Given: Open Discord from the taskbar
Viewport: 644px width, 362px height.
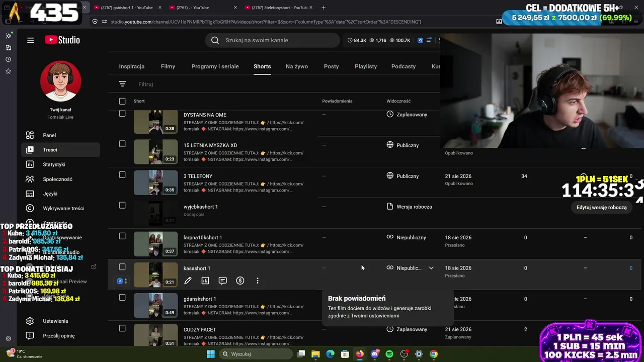Looking at the screenshot, I should click(374, 354).
